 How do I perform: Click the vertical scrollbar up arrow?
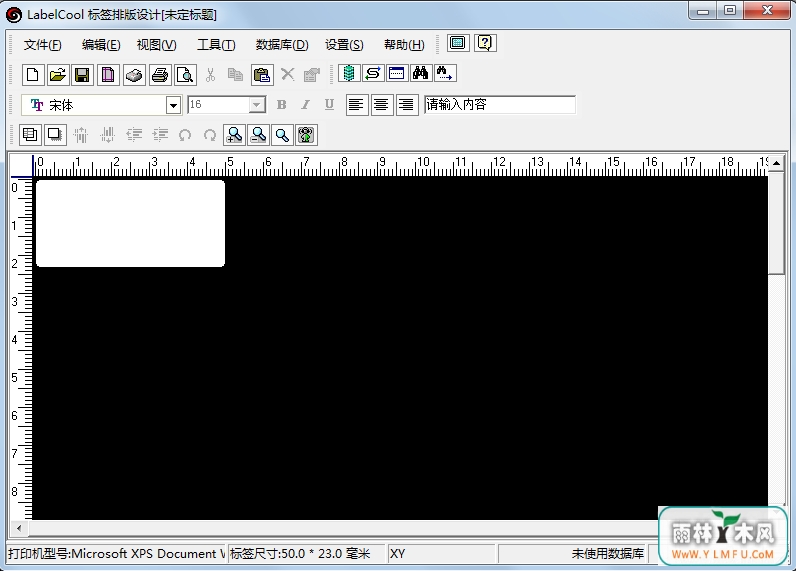click(x=776, y=163)
